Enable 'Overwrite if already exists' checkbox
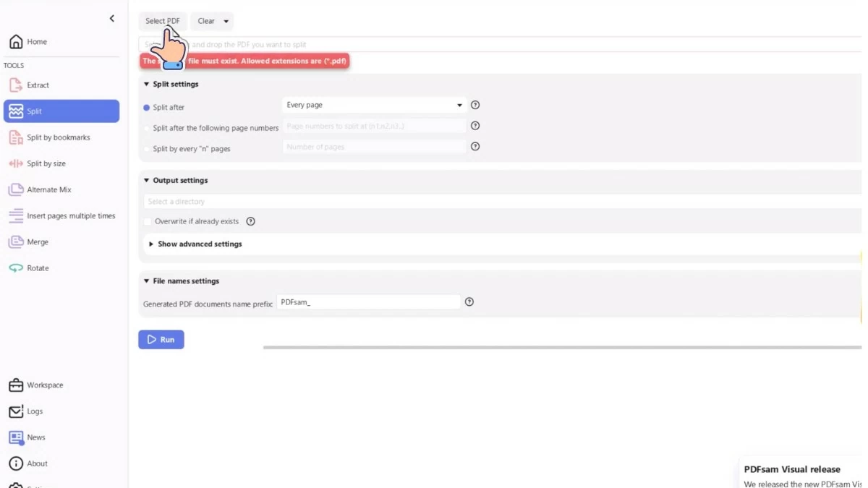This screenshot has height=488, width=868. pos(148,221)
